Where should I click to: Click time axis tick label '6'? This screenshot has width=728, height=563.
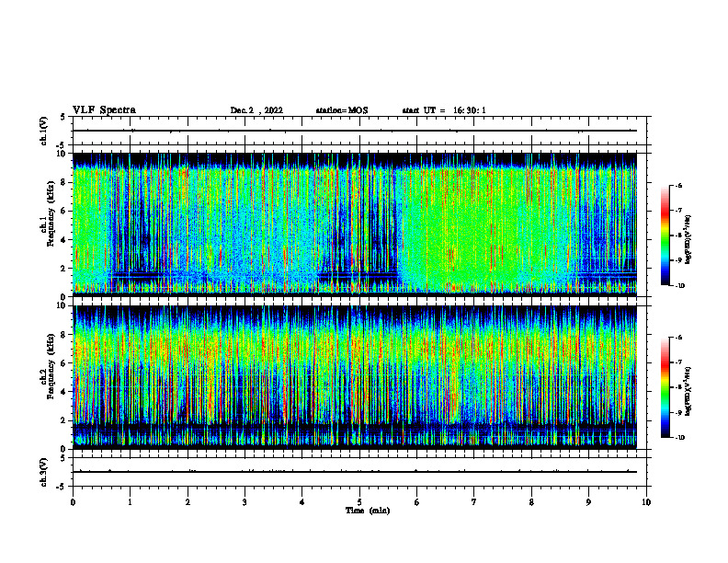[417, 502]
